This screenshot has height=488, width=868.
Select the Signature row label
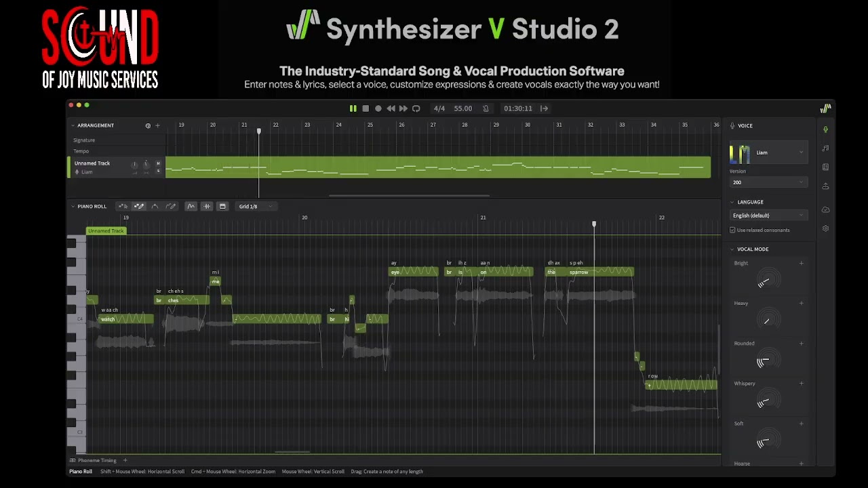[x=84, y=140]
